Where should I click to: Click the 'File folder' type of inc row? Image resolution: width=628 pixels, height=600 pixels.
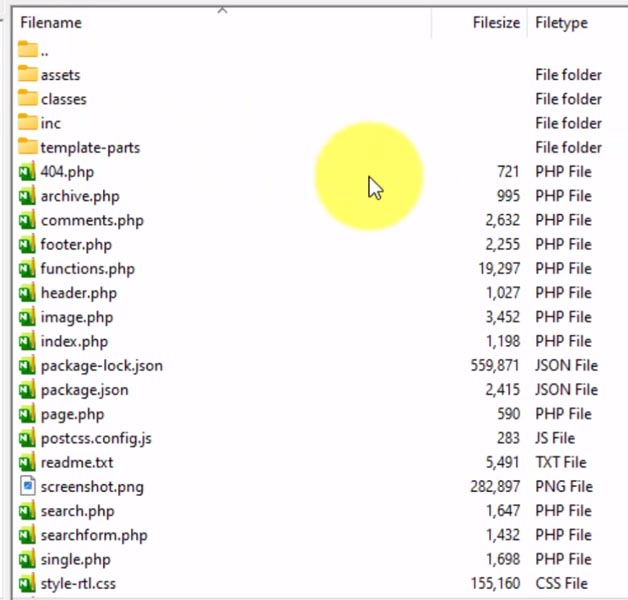pyautogui.click(x=568, y=123)
